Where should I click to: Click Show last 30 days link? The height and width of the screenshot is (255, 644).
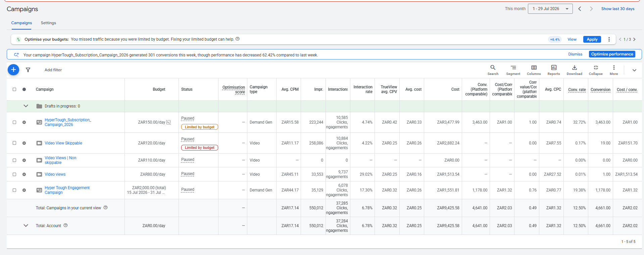coord(617,9)
